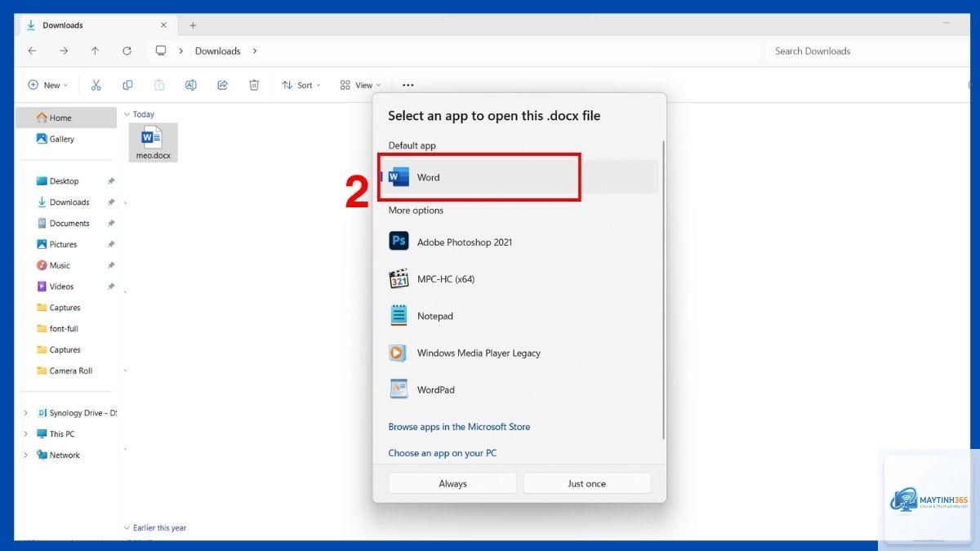This screenshot has height=551, width=980.
Task: Click the Delete trash icon
Action: coord(254,85)
